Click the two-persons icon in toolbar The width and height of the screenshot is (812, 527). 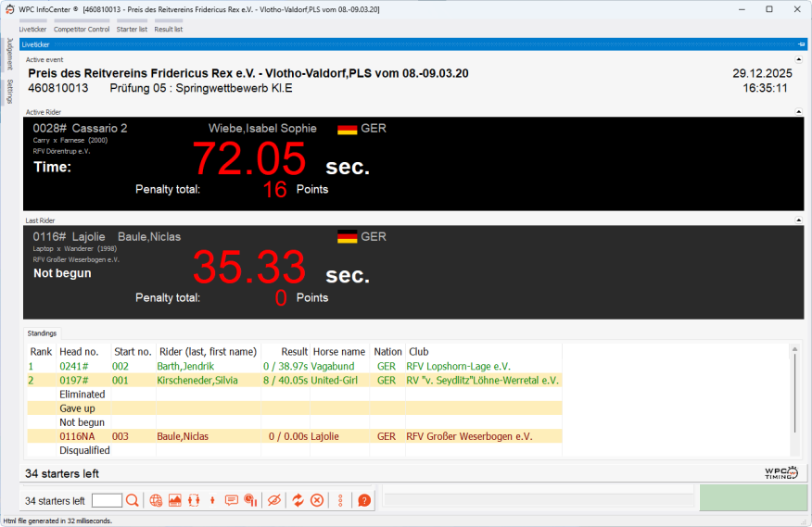194,500
